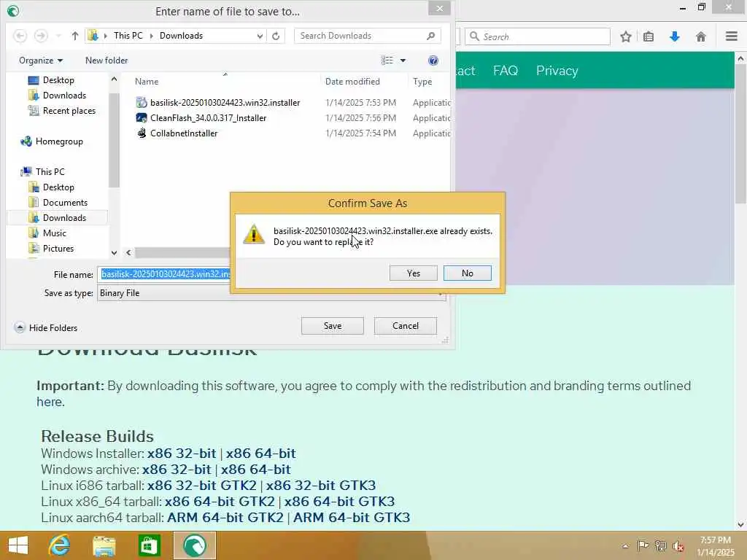Confirm replacement with the Yes button
Image resolution: width=747 pixels, height=560 pixels.
coord(413,273)
